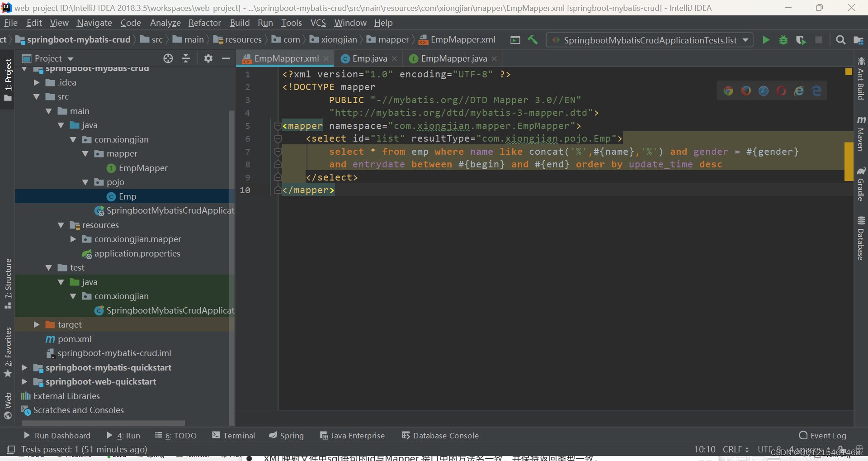Expand the .idea folder

[x=37, y=82]
